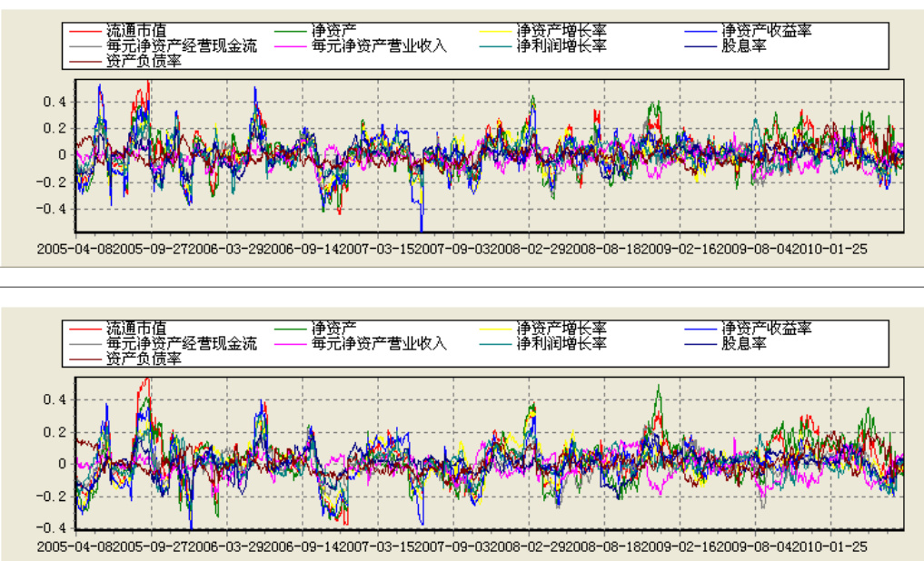The height and width of the screenshot is (561, 924).
Task: Select 净资产 legend label in lower chart
Action: pos(333,329)
